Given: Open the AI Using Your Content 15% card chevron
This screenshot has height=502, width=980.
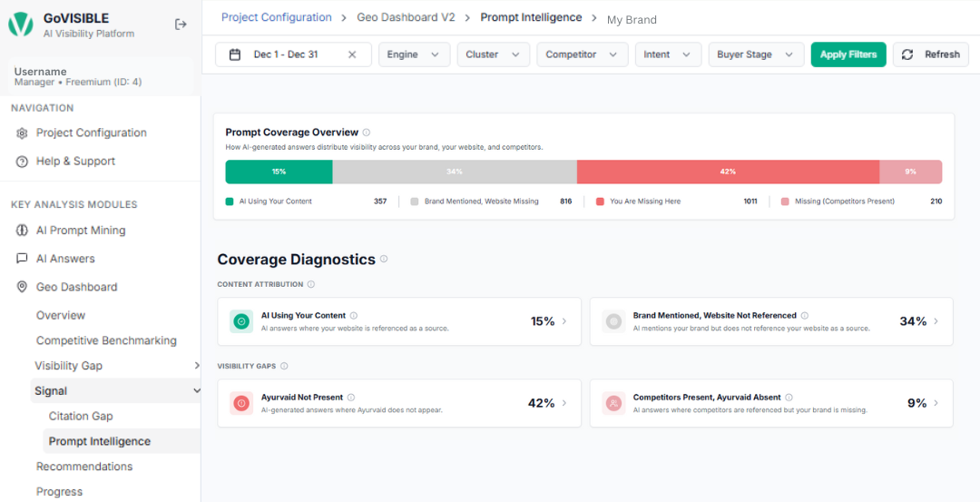Looking at the screenshot, I should coord(564,321).
